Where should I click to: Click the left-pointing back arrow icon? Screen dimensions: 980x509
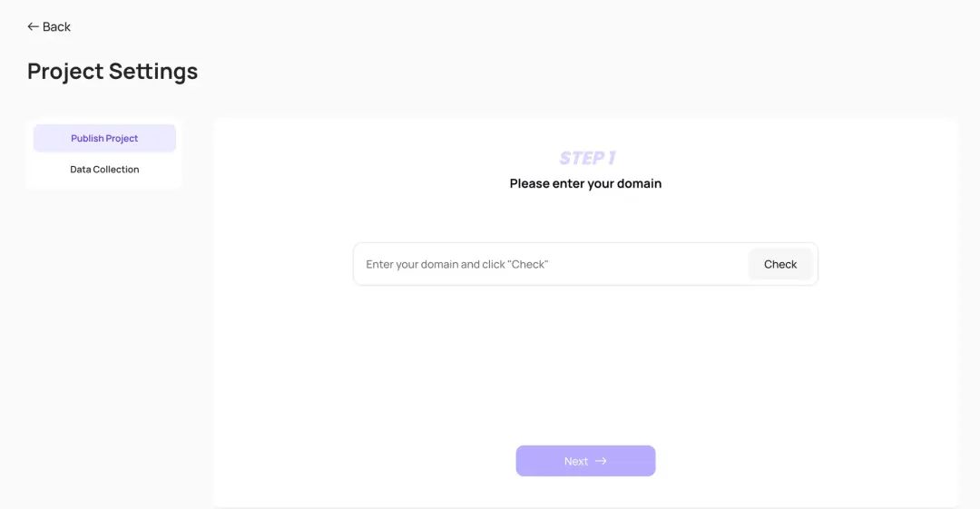pos(33,26)
